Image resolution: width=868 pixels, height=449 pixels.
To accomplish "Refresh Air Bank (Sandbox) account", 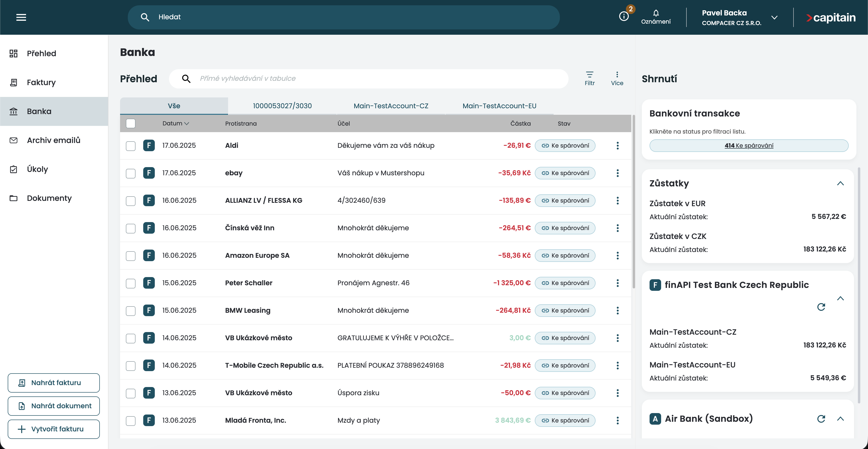I will [821, 419].
